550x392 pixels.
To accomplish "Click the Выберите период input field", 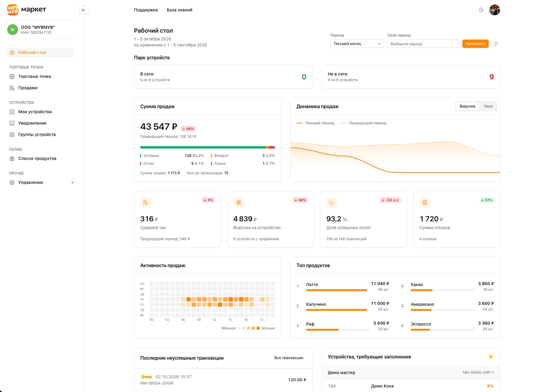I will (423, 44).
